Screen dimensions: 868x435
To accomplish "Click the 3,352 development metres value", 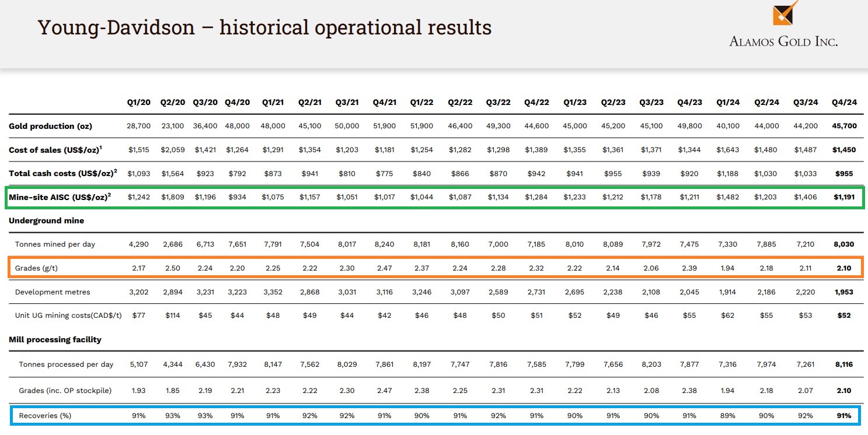I will (x=273, y=292).
